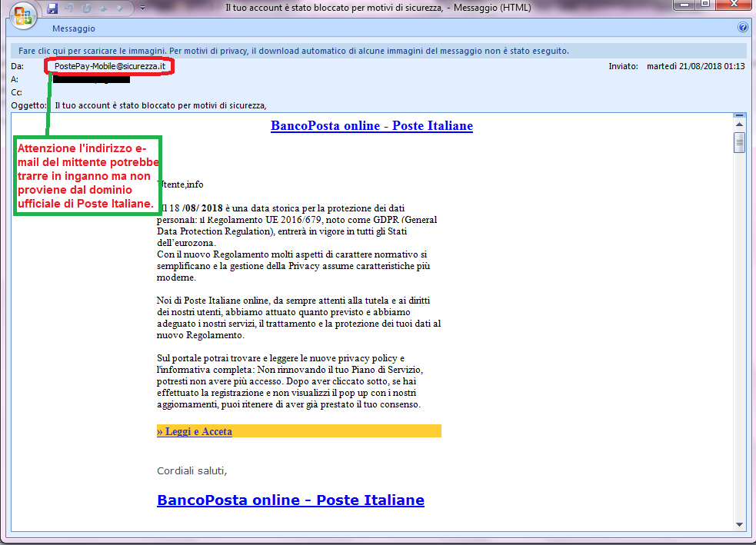Screen dimensions: 756x545
Task: Expand the Customize Quick Access Toolbar dropdown
Action: coord(143,8)
